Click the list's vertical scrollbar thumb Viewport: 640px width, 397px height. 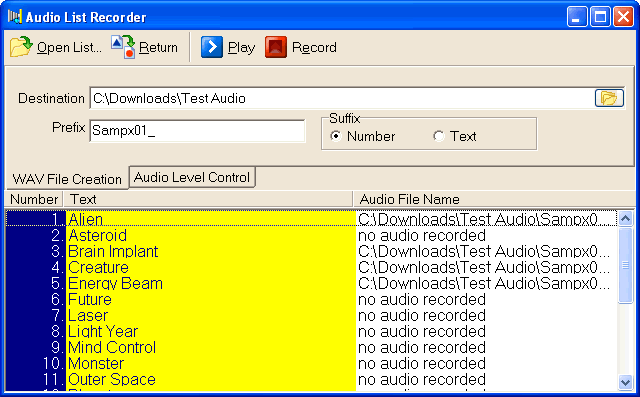click(x=625, y=265)
